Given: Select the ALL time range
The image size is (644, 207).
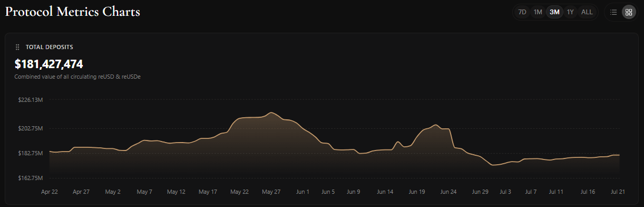Looking at the screenshot, I should 587,12.
